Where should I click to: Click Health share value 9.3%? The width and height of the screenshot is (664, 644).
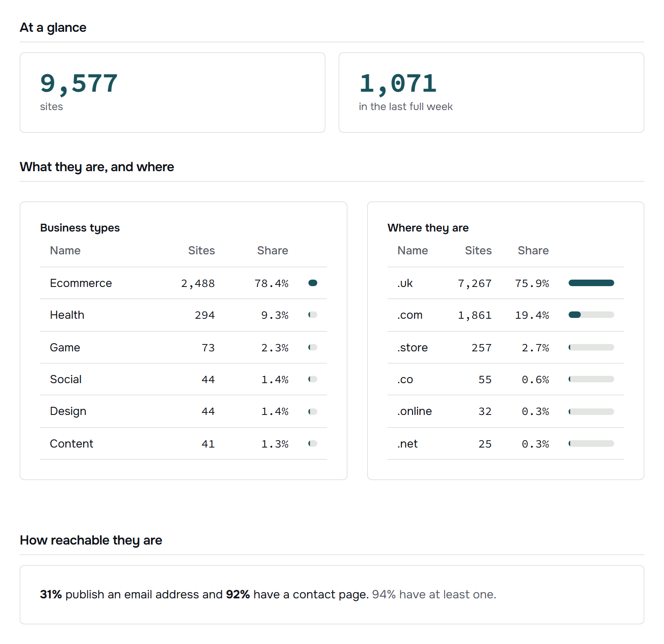click(x=275, y=315)
